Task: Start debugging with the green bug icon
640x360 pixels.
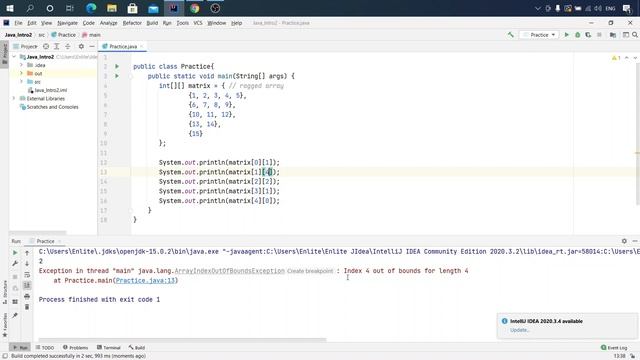Action: [578, 35]
